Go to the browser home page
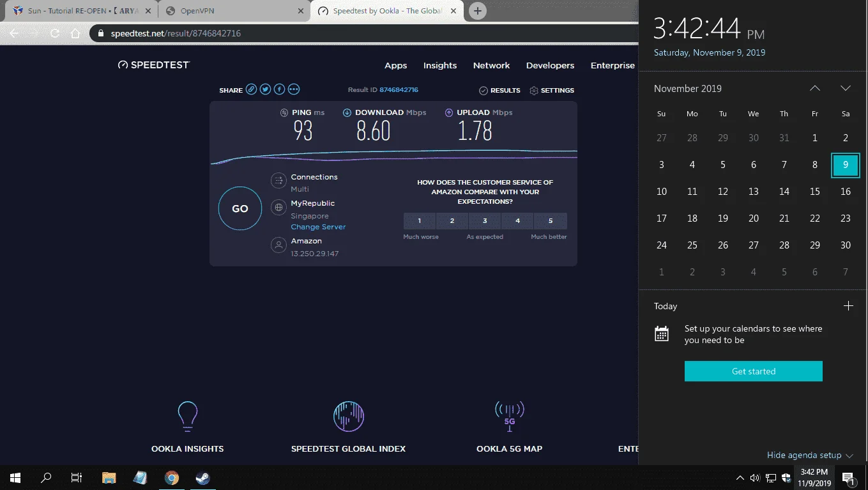Image resolution: width=868 pixels, height=490 pixels. (x=75, y=33)
